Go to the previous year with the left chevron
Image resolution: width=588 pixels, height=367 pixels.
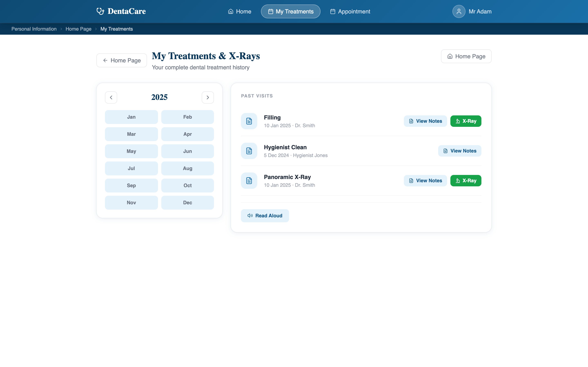click(111, 97)
